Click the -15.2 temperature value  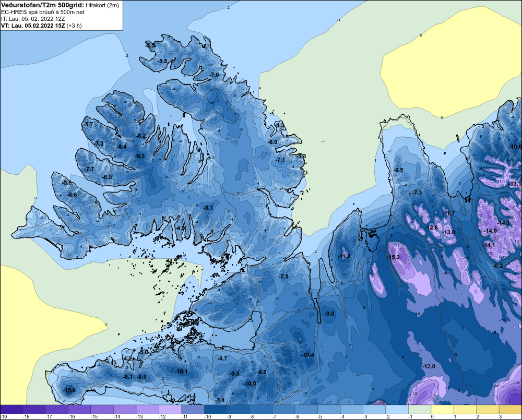click(x=393, y=257)
